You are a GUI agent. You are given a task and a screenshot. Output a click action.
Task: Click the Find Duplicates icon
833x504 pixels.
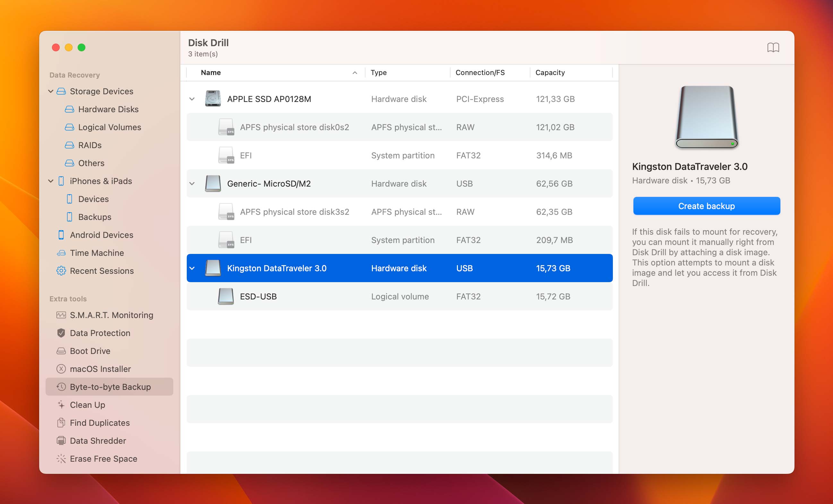[x=61, y=422]
